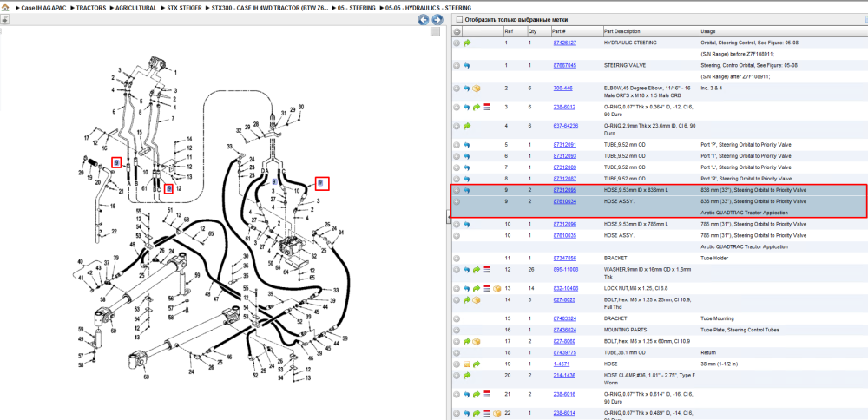The height and width of the screenshot is (420, 868).
Task: Click 'Inc. 3 & 4' usage text
Action: pyautogui.click(x=712, y=88)
